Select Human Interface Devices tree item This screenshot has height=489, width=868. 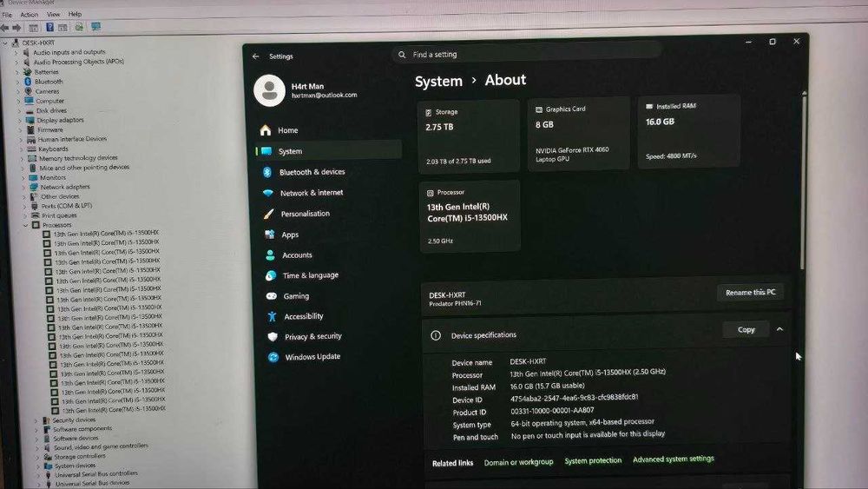(x=72, y=139)
